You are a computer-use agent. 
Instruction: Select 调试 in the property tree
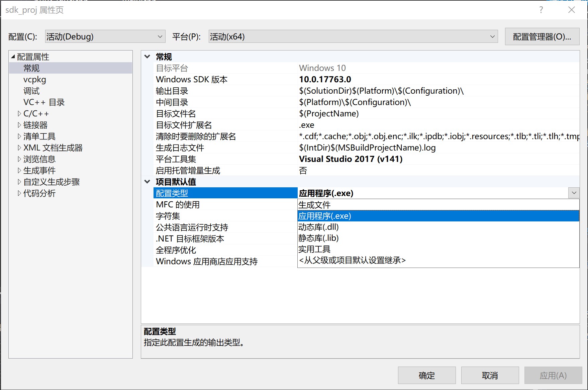31,91
